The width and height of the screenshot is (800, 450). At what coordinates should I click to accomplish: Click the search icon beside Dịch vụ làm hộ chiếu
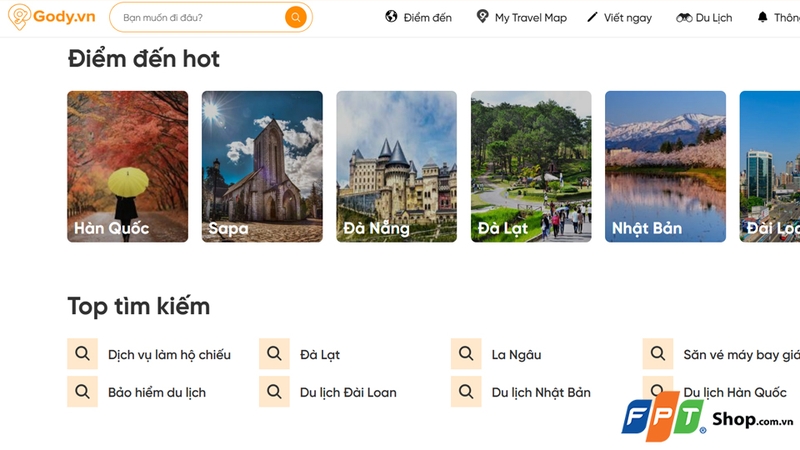[82, 354]
